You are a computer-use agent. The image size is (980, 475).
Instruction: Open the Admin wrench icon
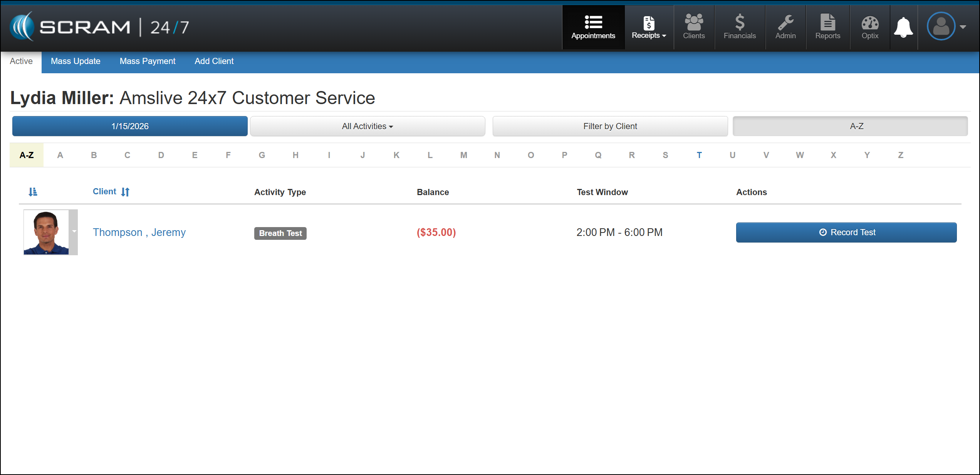pyautogui.click(x=785, y=22)
